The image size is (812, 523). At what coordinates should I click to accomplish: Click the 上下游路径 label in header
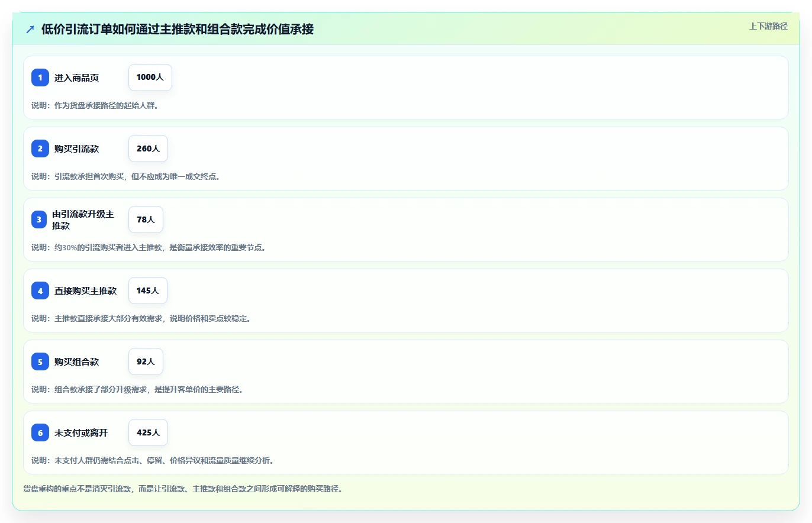click(768, 26)
